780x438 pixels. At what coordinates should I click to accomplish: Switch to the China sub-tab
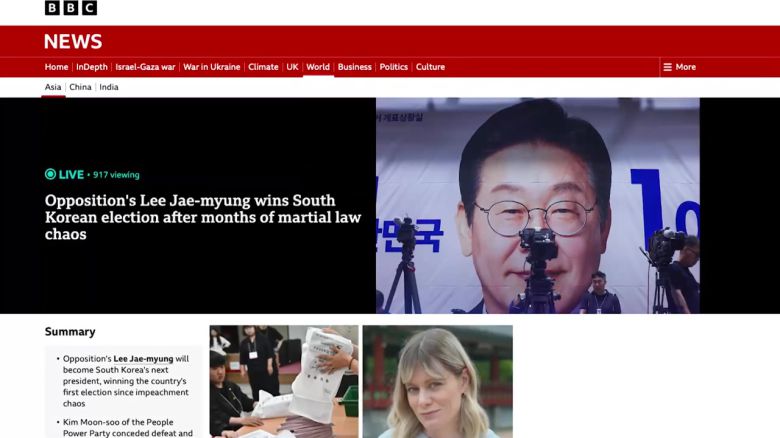click(80, 87)
